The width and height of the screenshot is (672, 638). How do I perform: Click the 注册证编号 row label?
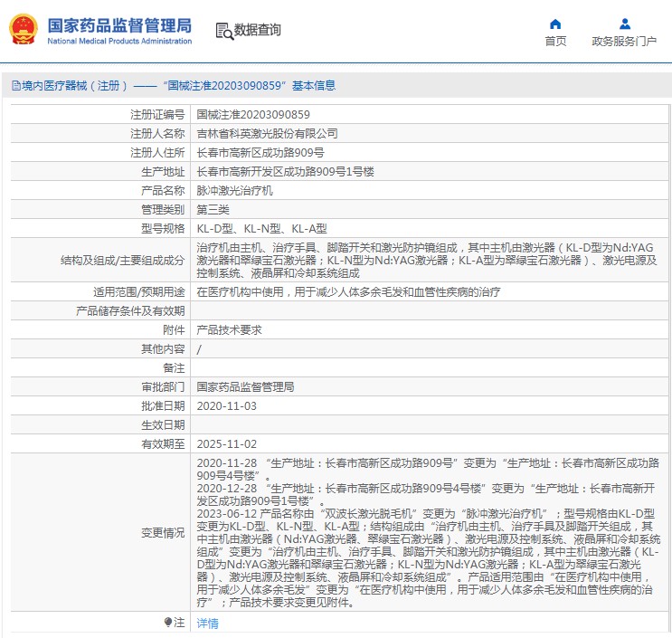pos(157,115)
